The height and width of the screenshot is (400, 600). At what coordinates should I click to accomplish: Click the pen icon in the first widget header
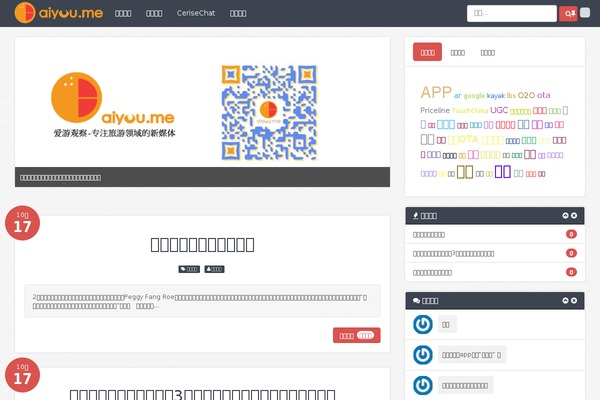[x=416, y=216]
